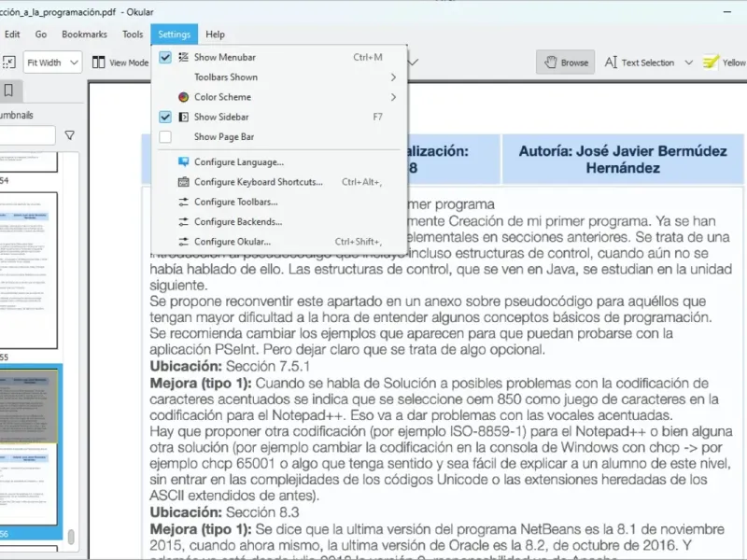Open the Help menu

coord(215,35)
